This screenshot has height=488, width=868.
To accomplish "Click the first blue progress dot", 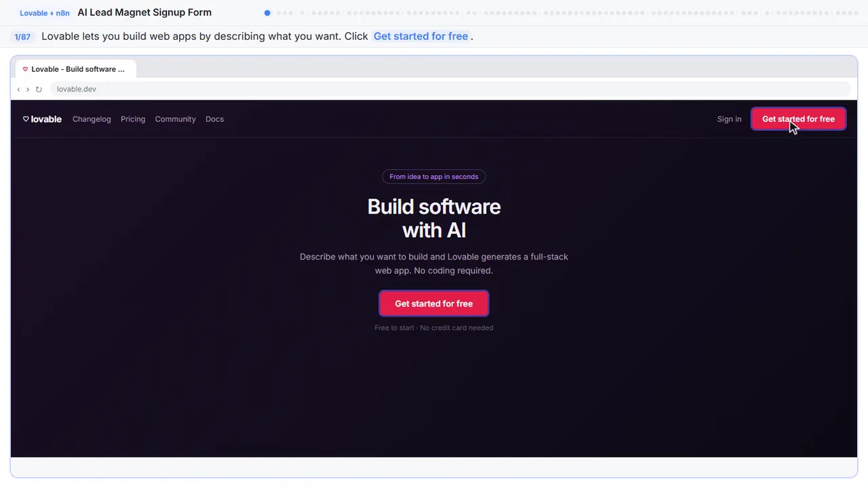I will [267, 13].
